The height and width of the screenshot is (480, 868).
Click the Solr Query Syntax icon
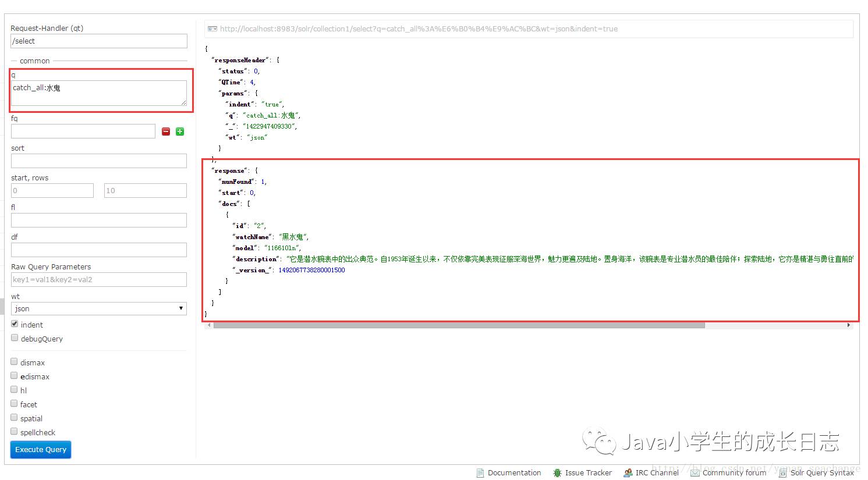click(x=783, y=472)
